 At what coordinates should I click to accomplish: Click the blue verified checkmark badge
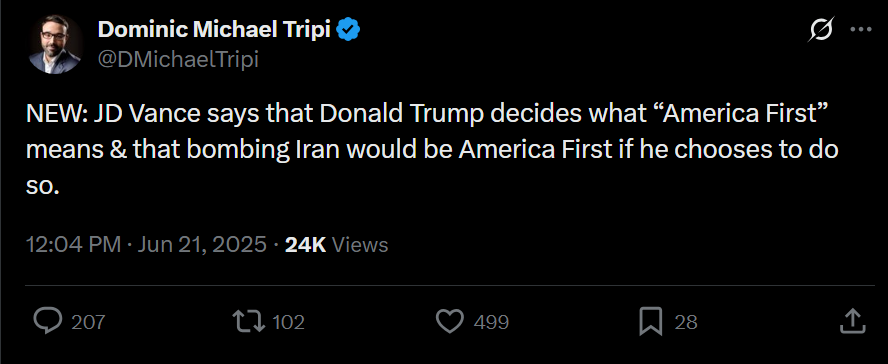349,30
